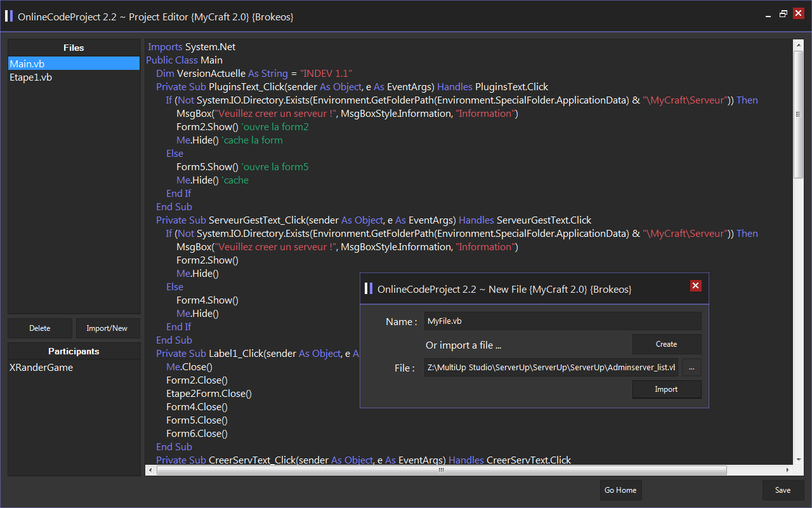Viewport: 812px width, 508px height.
Task: Click the code editor's scroll down arrow
Action: coord(799,460)
